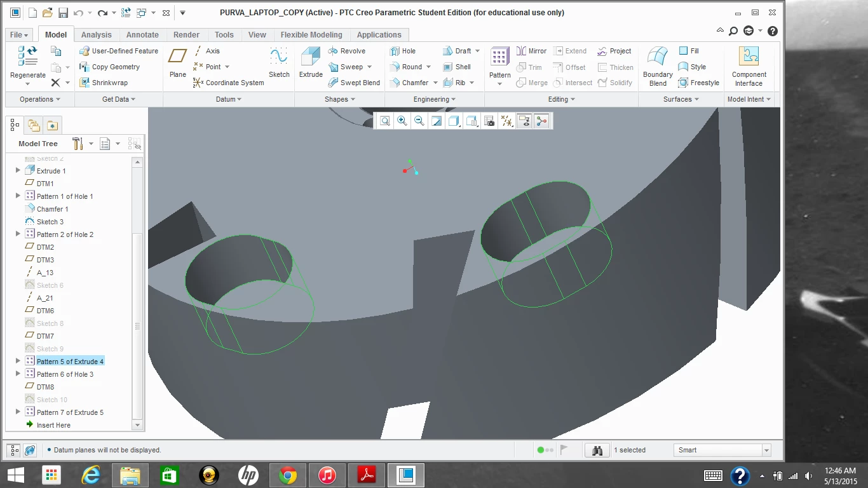Click the Regenerate icon
This screenshot has height=488, width=868.
[x=27, y=56]
